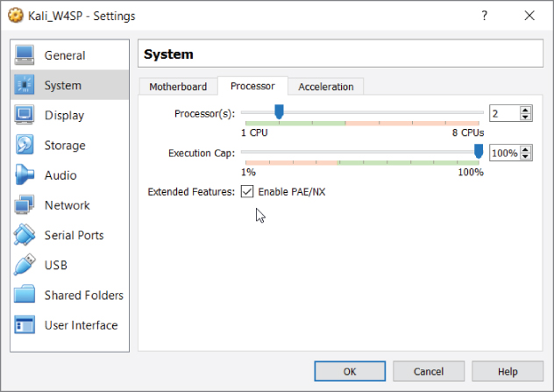Decrease processor count with down arrow
The image size is (554, 392).
click(x=525, y=117)
